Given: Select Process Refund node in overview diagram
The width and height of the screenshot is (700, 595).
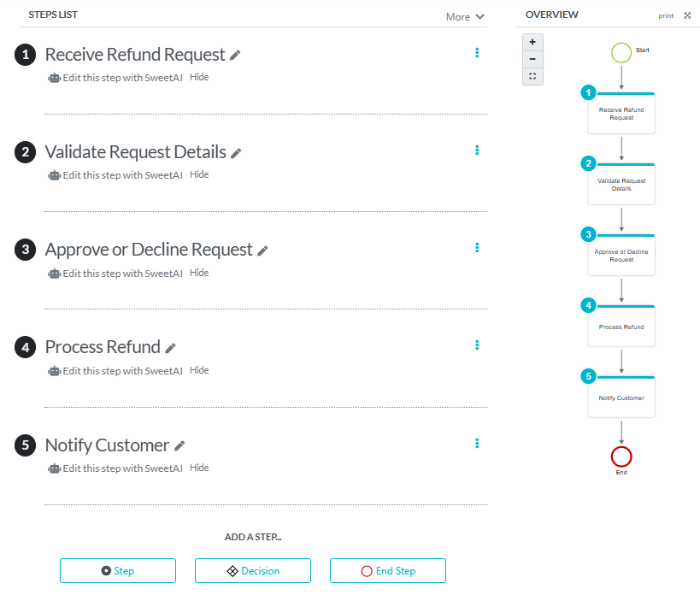Looking at the screenshot, I should click(x=621, y=327).
